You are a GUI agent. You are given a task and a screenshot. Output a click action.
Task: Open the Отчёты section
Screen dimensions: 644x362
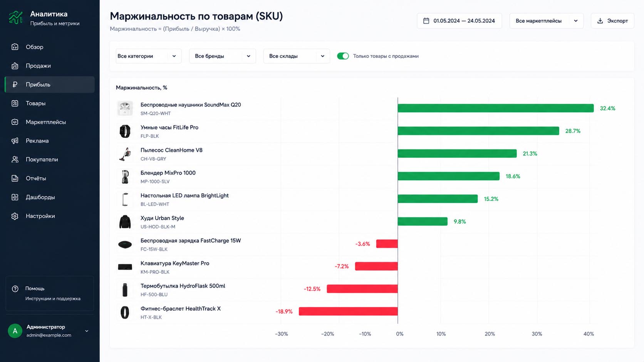[50, 178]
